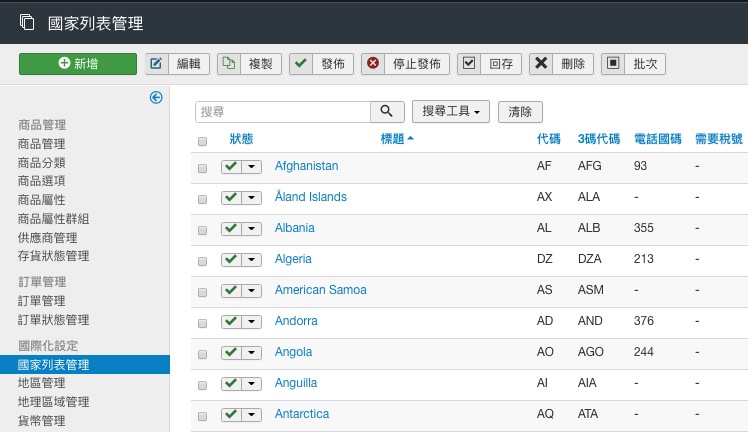The height and width of the screenshot is (432, 748).
Task: Collapse sidebar with the blue arrow icon
Action: pyautogui.click(x=156, y=97)
